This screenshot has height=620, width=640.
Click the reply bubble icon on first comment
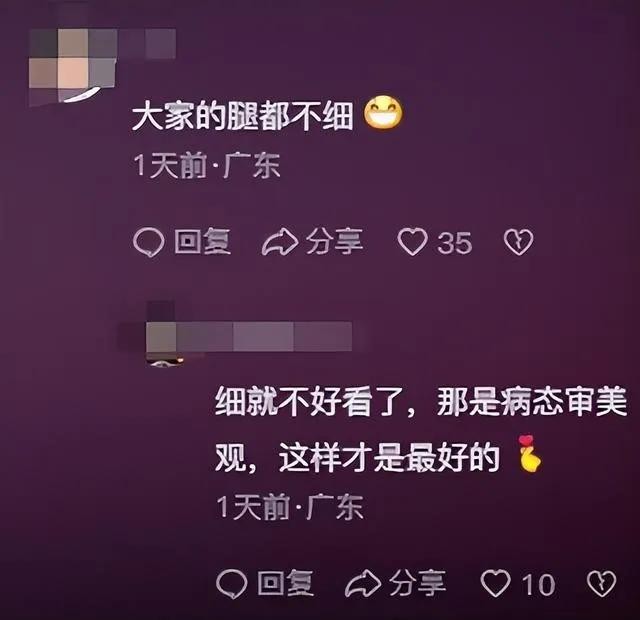pos(149,242)
